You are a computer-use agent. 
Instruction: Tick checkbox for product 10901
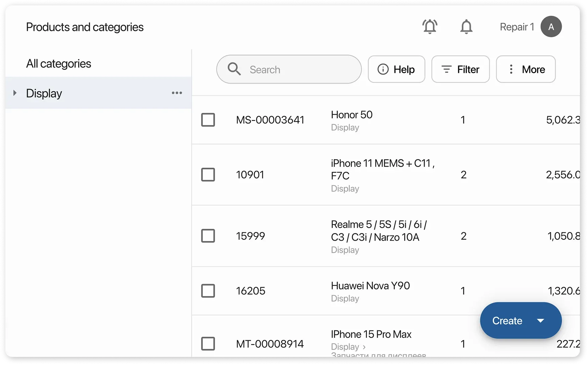click(x=208, y=175)
